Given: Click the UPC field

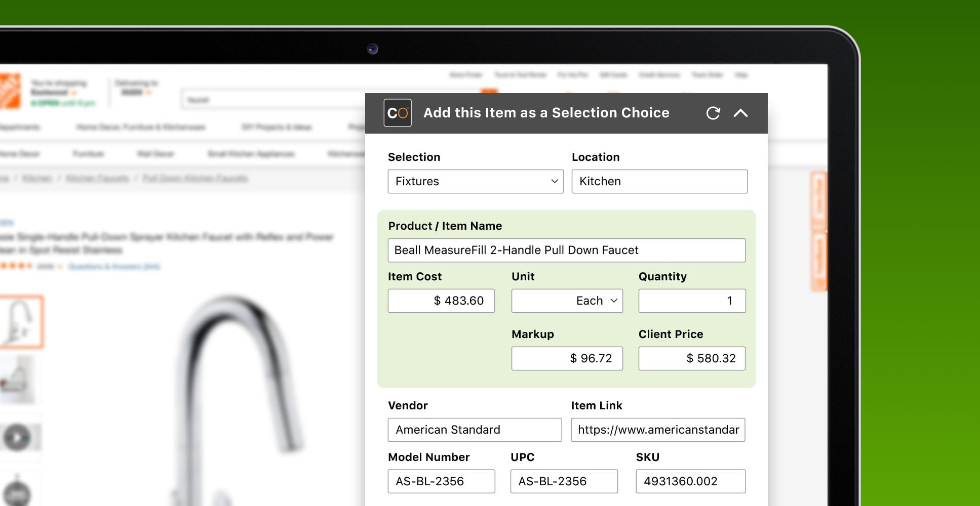Looking at the screenshot, I should 564,481.
